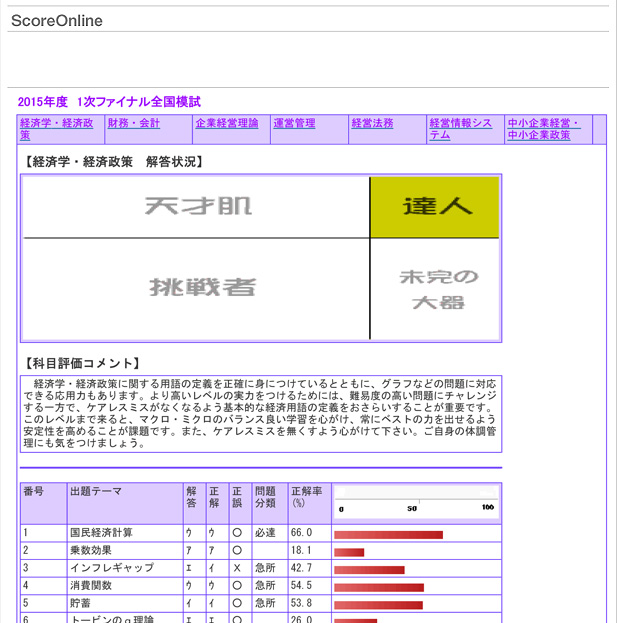Click the 挑戦者 rank cell
Image resolution: width=617 pixels, height=623 pixels.
pyautogui.click(x=197, y=289)
